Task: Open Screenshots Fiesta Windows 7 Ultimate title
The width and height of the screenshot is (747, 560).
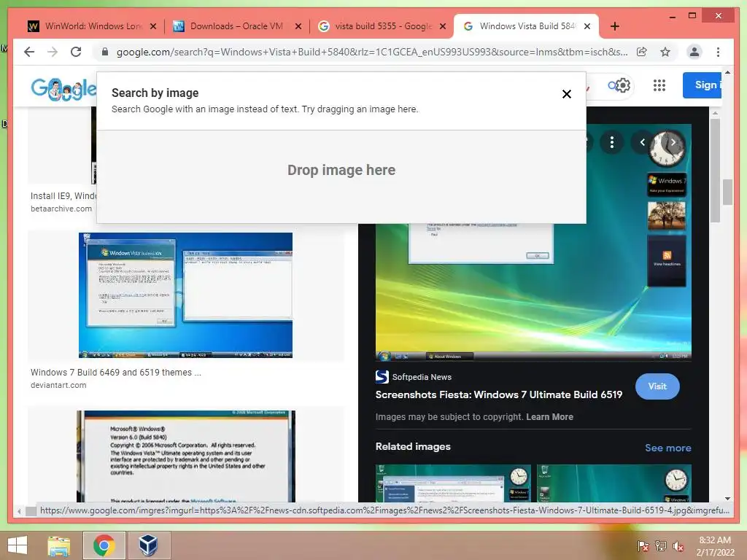Action: coord(499,394)
